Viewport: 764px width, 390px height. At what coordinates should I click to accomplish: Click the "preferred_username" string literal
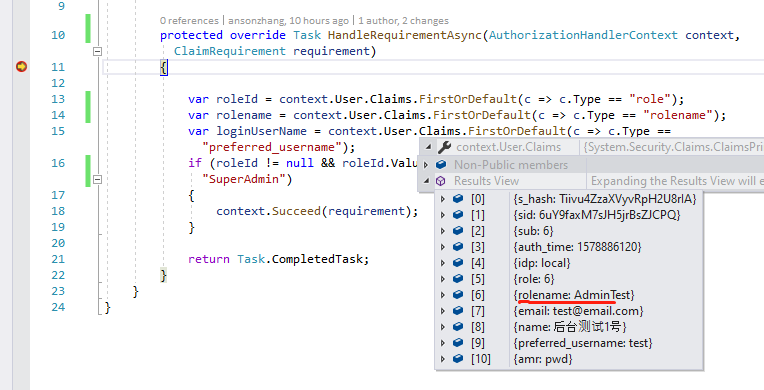point(271,147)
